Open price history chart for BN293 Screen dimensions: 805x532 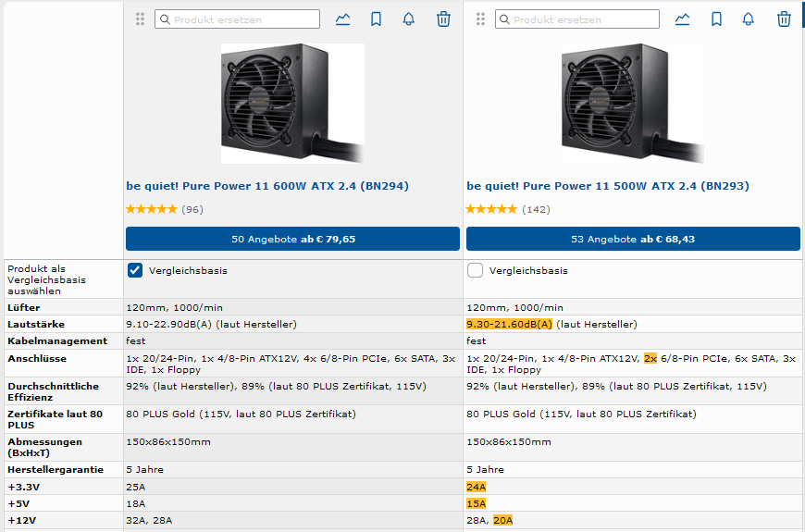pos(682,19)
